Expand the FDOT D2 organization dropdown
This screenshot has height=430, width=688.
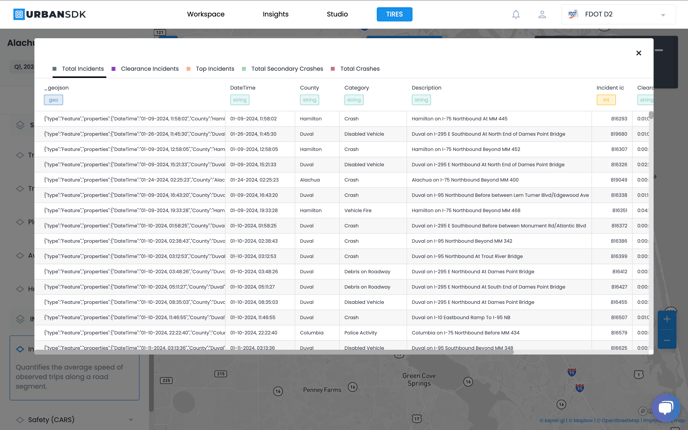[618, 14]
